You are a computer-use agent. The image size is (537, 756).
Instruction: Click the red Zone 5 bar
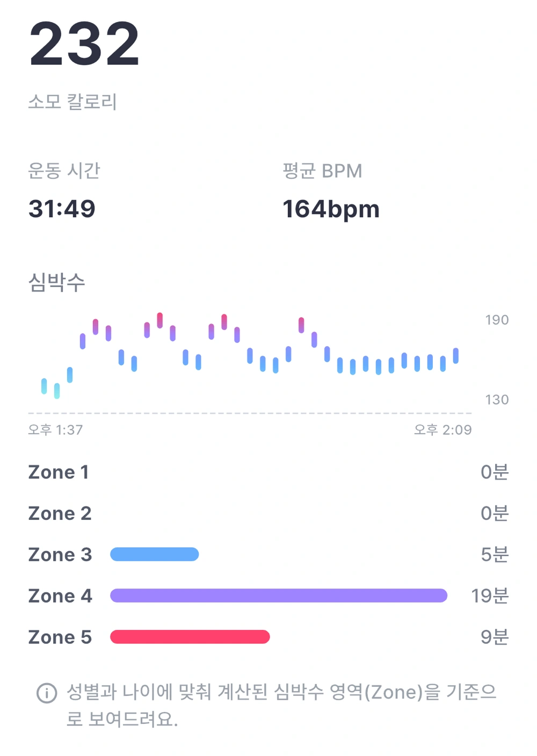click(x=190, y=637)
